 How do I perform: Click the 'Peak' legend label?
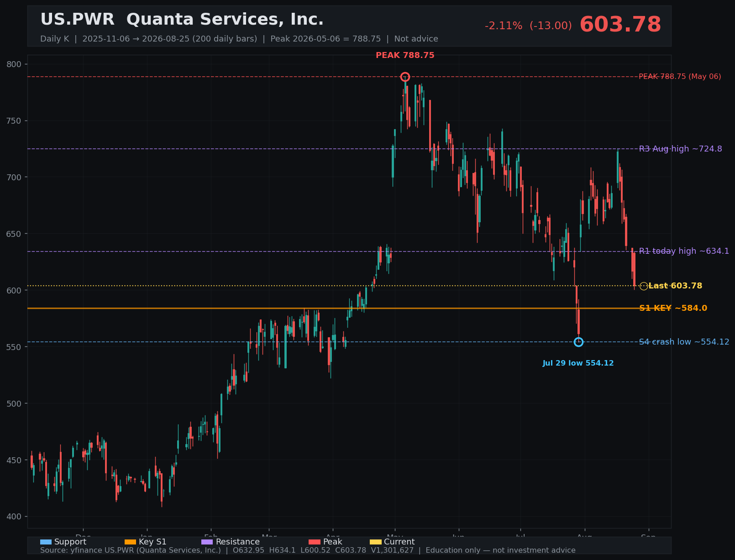332,542
